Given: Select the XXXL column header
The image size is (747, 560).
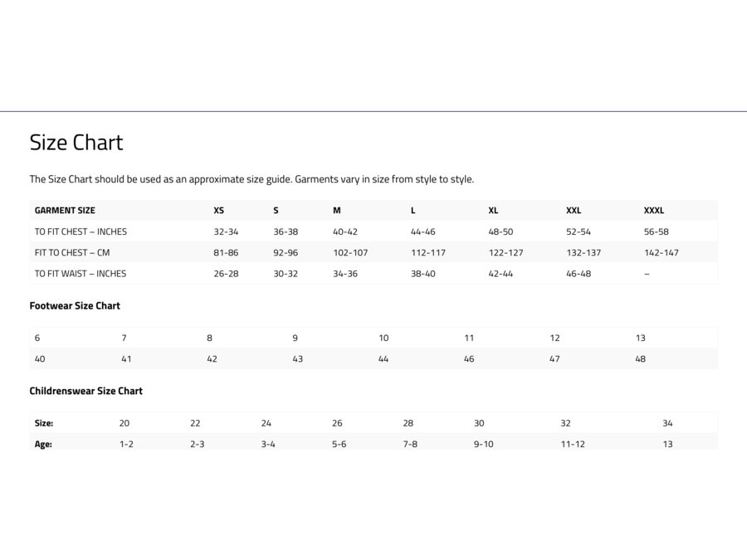Looking at the screenshot, I should tap(654, 211).
